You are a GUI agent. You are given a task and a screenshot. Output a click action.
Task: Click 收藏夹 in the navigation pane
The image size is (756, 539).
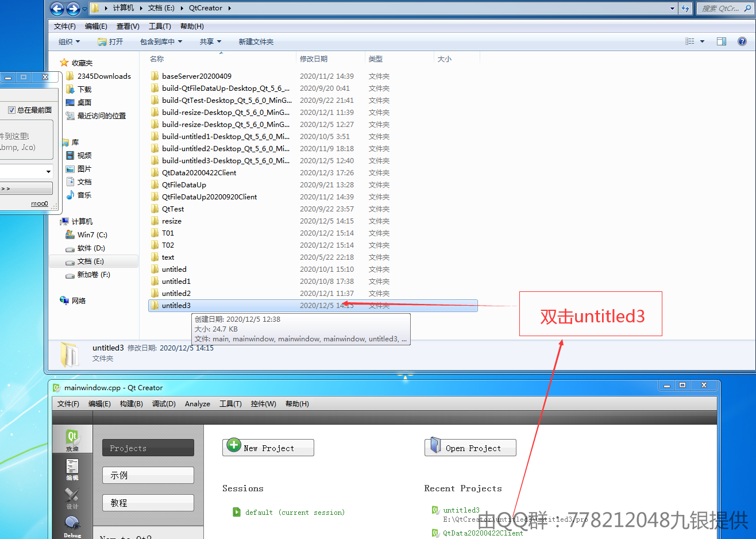tap(82, 63)
